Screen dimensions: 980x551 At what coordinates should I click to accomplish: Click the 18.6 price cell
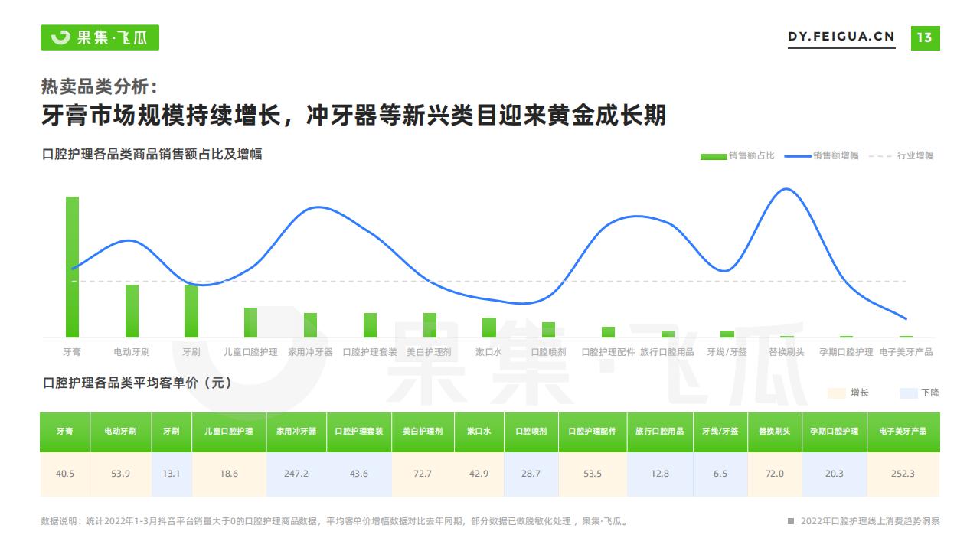pyautogui.click(x=229, y=474)
